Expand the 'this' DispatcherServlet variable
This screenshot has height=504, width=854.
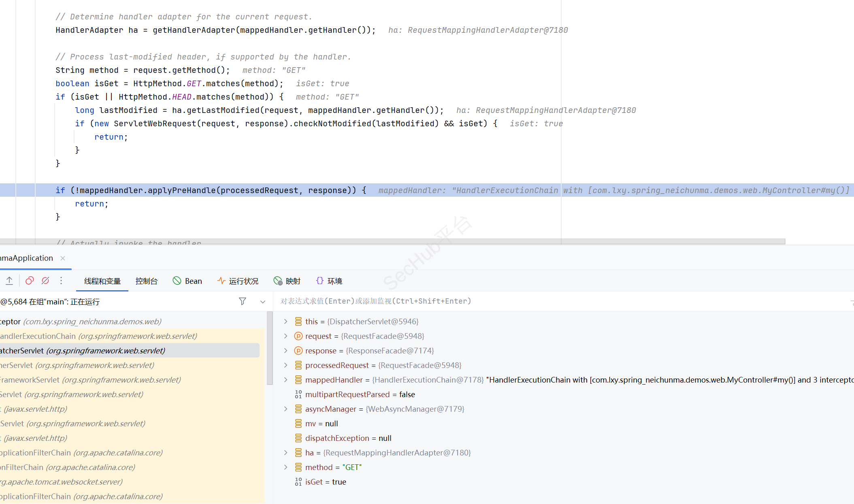coord(285,321)
